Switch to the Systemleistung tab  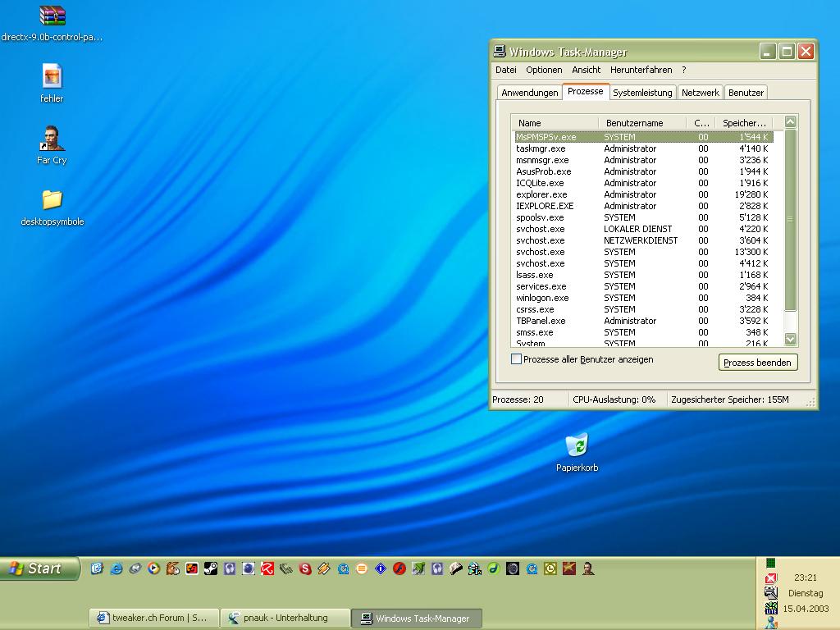642,93
